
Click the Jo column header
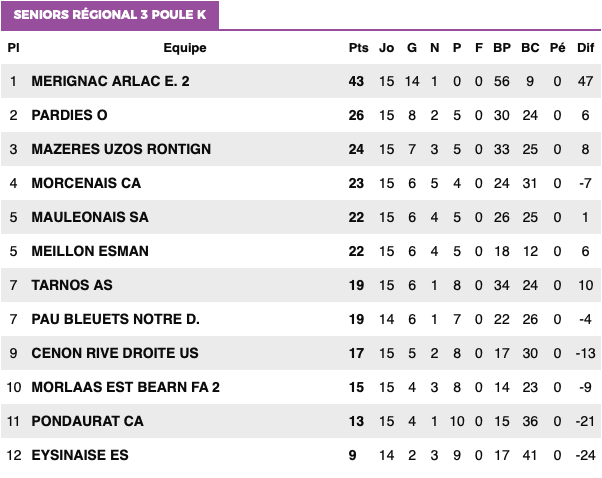coord(386,48)
